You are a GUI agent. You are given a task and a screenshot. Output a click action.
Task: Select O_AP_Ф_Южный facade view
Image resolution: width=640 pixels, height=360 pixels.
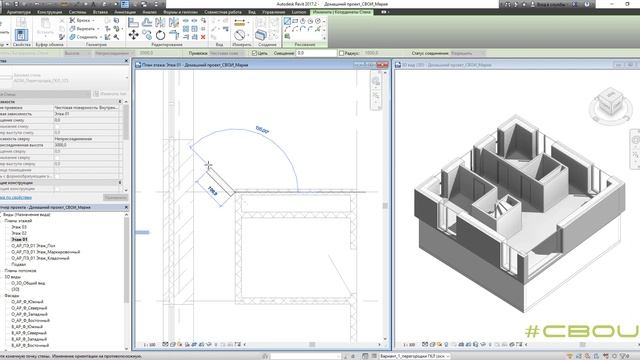[27, 302]
